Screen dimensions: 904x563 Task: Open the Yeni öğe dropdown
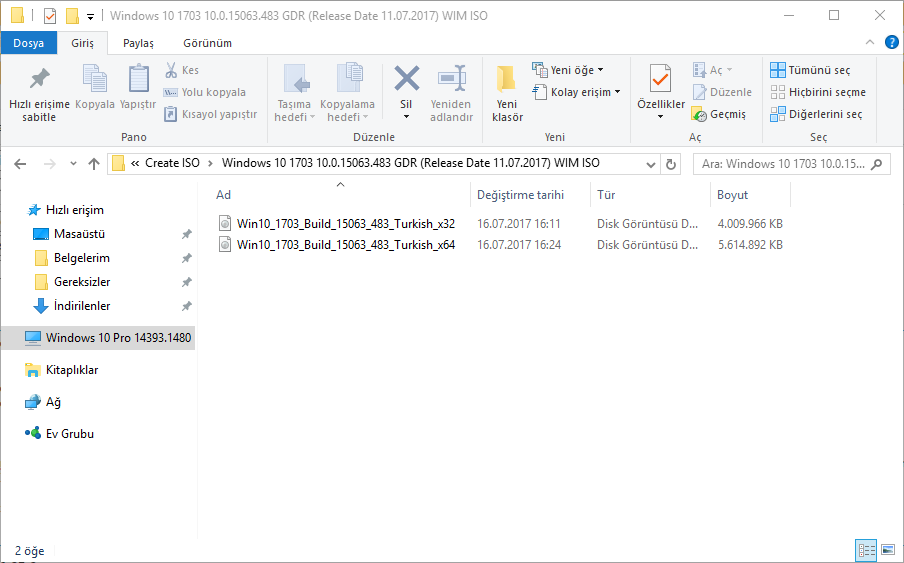coord(568,70)
